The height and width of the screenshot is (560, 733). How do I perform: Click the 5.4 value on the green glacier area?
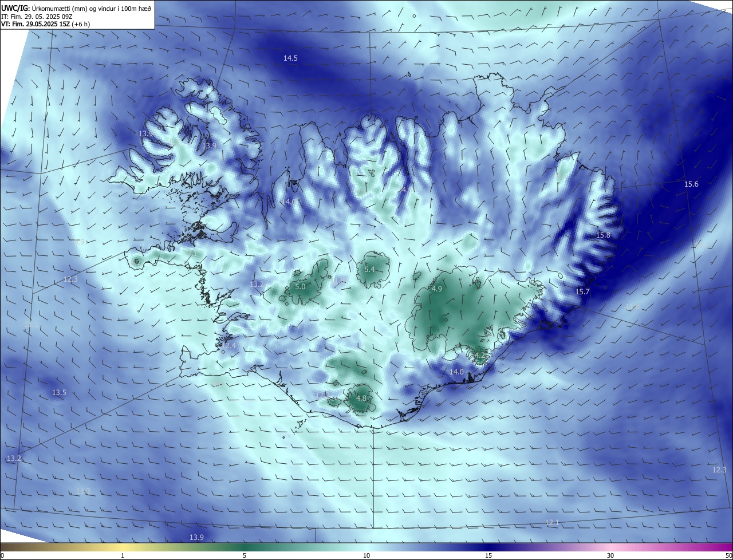[x=369, y=270]
